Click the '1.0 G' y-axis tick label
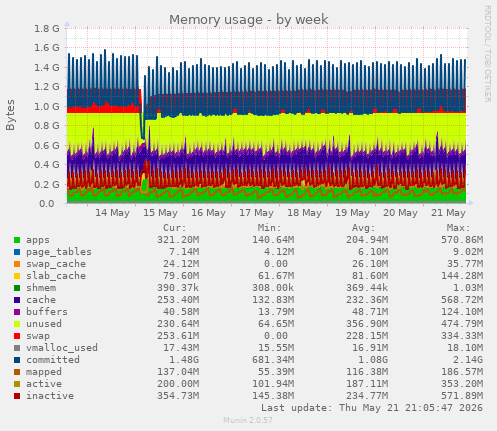 click(x=47, y=106)
